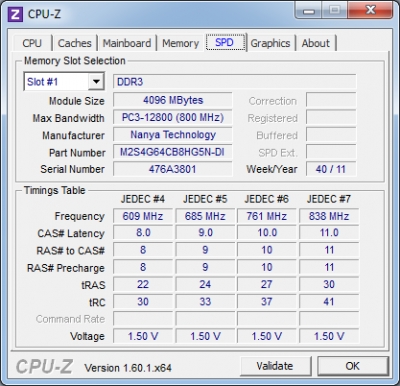The image size is (400, 386).
Task: Select the Slot #1 combo box
Action: (x=64, y=82)
